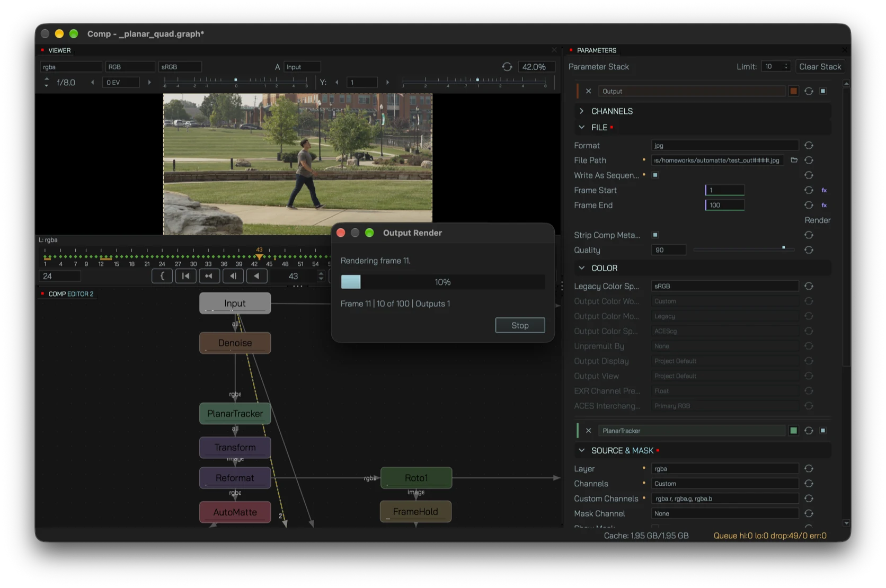The image size is (886, 588).
Task: Reset the Frame Start parameter
Action: (x=809, y=190)
